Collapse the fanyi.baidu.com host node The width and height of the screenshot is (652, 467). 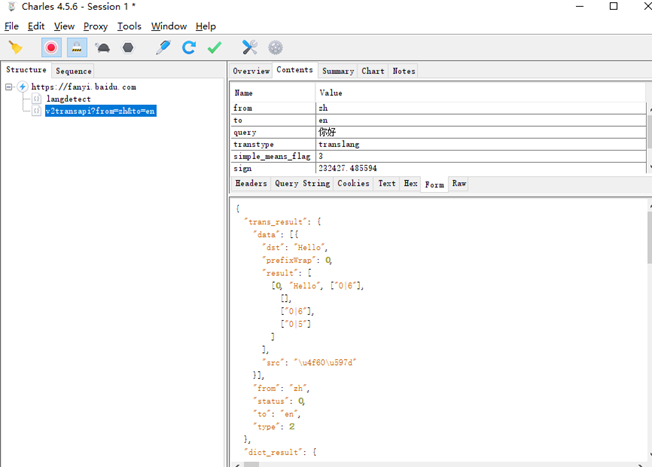[9, 87]
